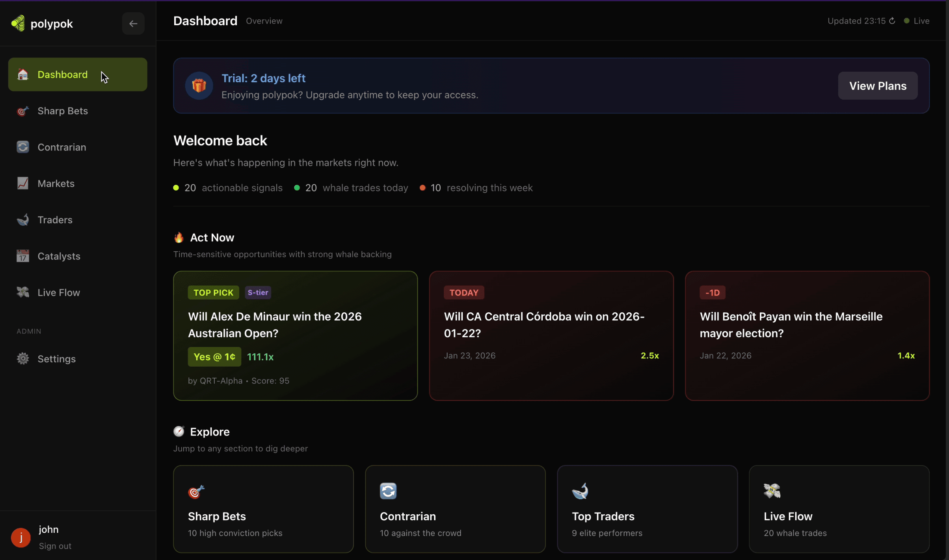This screenshot has height=560, width=949.
Task: Click the View Plans button
Action: [878, 85]
